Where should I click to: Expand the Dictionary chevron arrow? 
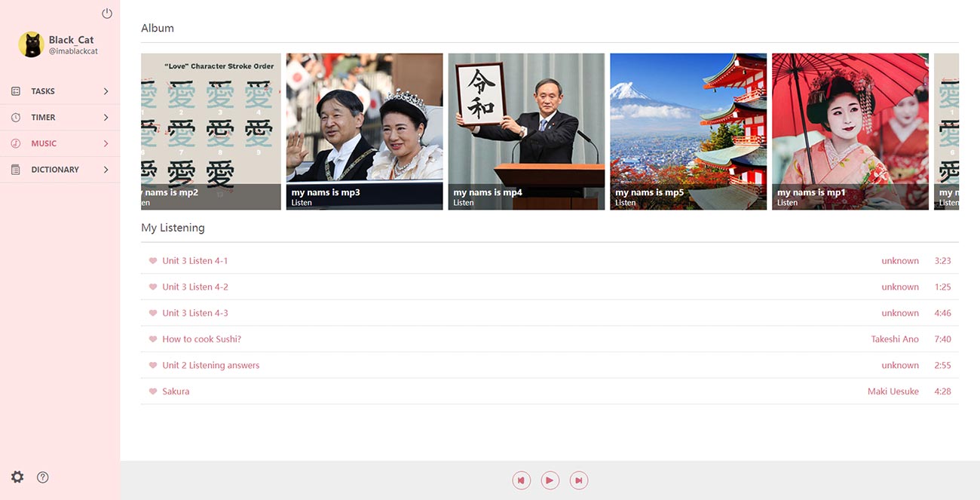[x=106, y=170]
